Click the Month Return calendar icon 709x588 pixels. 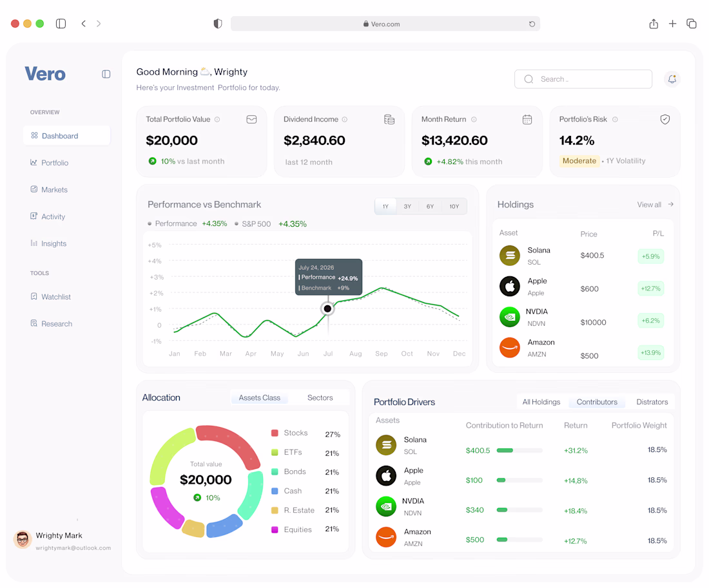pos(527,119)
